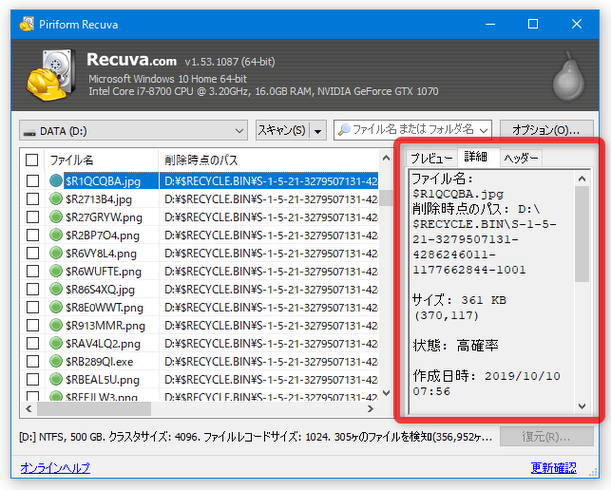Click the green status dot beside $R27GRYW.png

coord(56,217)
